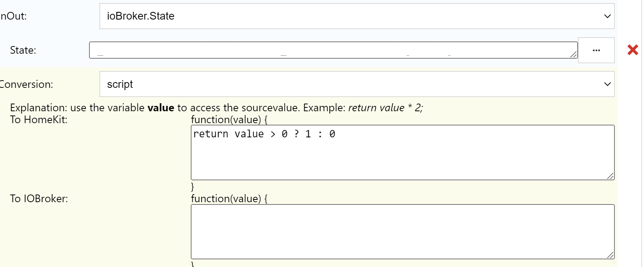This screenshot has width=644, height=267.
Task: Open the Conversion script dropdown
Action: 357,84
